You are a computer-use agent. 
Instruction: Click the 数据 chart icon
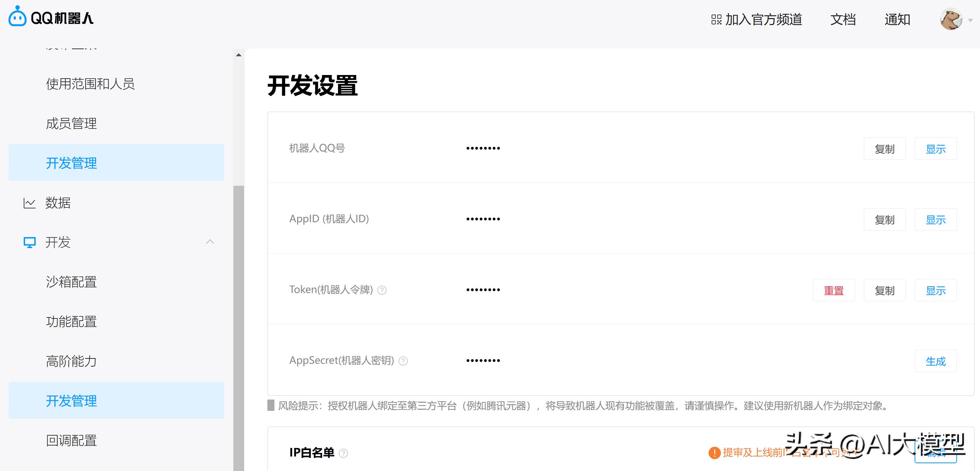pyautogui.click(x=29, y=203)
